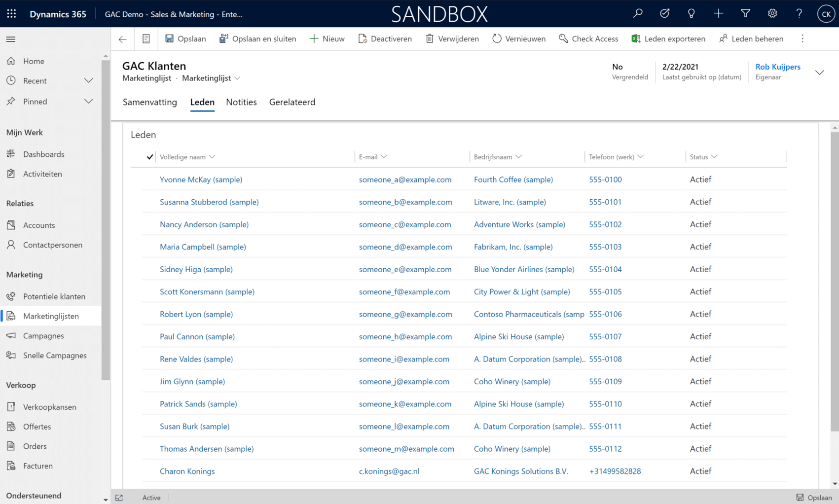Open the settings gear icon
The width and height of the screenshot is (839, 504).
click(772, 14)
